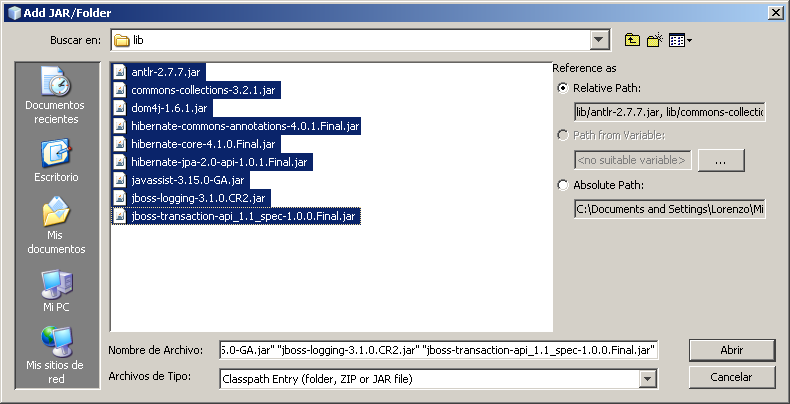Screen dimensions: 790x404
Task: Open the view menu icon
Action: pos(680,40)
